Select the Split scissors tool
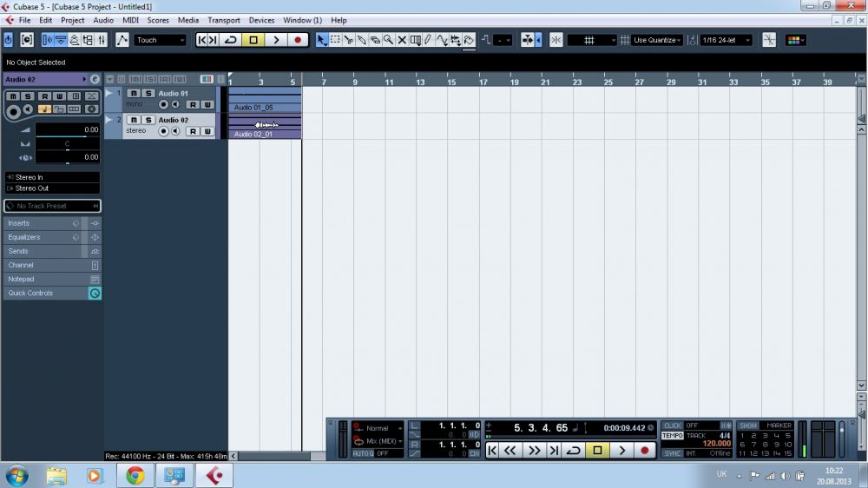The width and height of the screenshot is (868, 488). click(348, 40)
